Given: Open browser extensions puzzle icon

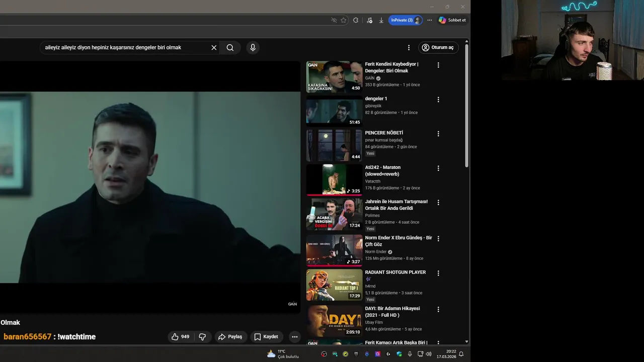Looking at the screenshot, I should [x=356, y=20].
